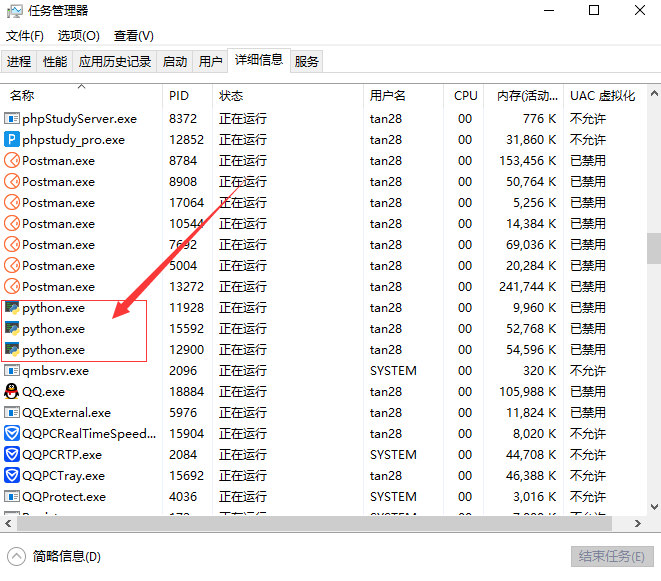
Task: Click memory value 54,596 K
Action: (x=531, y=350)
